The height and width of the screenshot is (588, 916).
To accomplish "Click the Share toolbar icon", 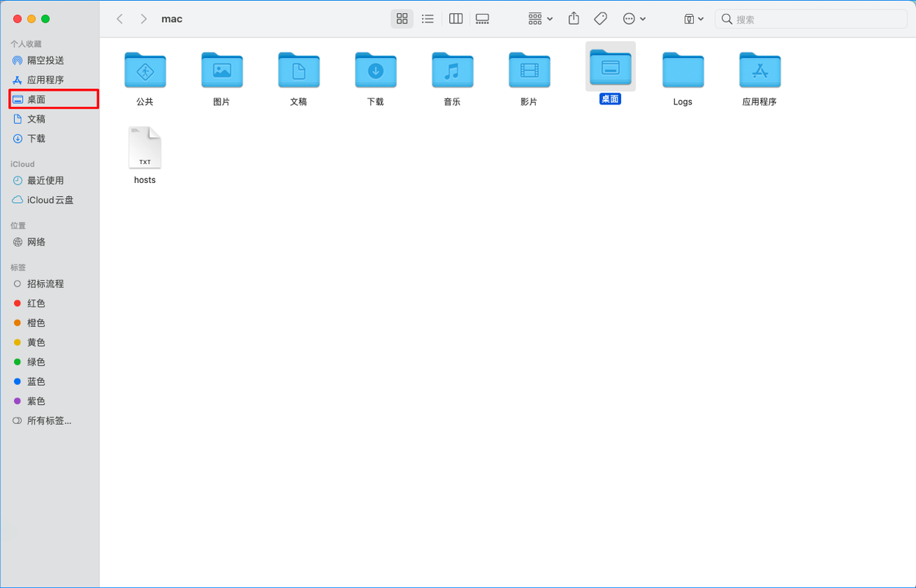I will tap(573, 19).
